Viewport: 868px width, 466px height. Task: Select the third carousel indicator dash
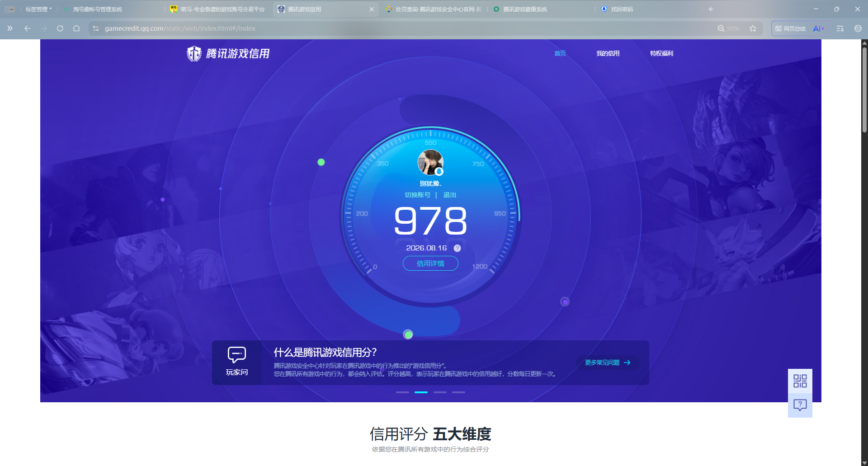pos(440,392)
